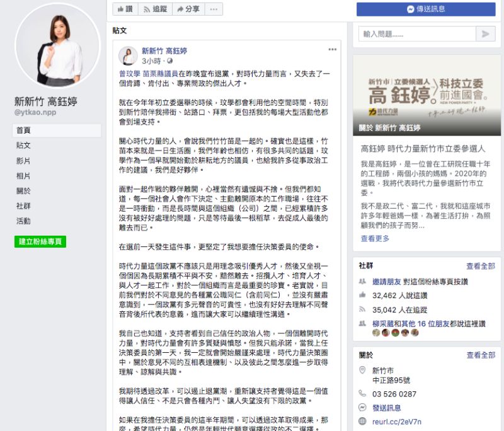Click the phone icon by 03 526 0287
This screenshot has width=504, height=431.
(x=362, y=393)
